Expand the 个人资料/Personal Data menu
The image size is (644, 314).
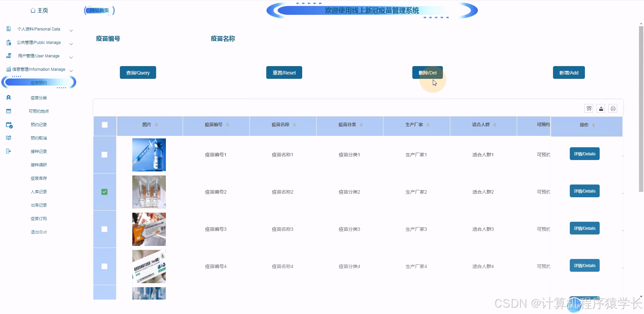(x=71, y=30)
